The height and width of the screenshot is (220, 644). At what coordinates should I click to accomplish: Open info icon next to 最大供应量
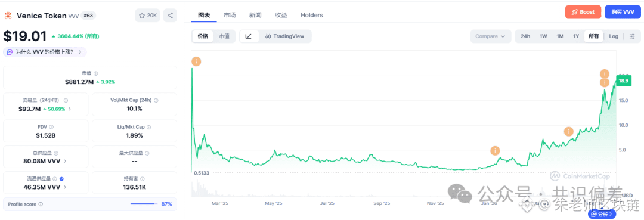coord(147,153)
